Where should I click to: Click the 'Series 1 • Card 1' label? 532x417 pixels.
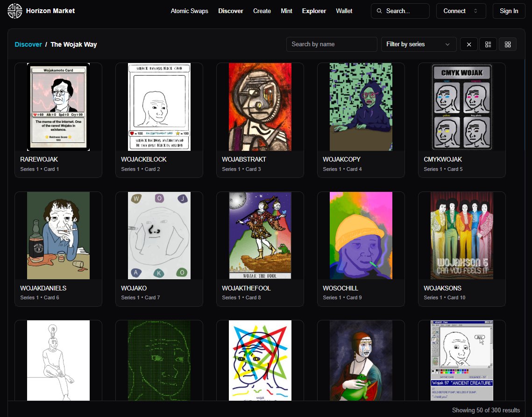tap(39, 169)
